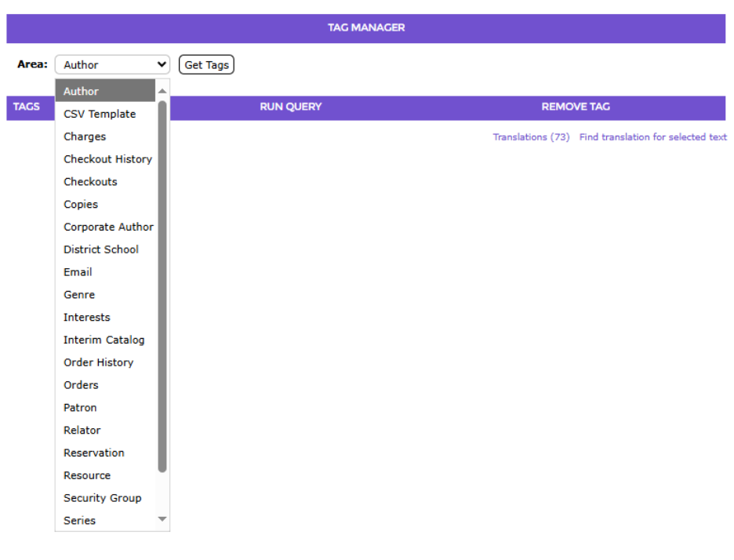
Task: Click the TAG MANAGER title bar
Action: click(366, 28)
